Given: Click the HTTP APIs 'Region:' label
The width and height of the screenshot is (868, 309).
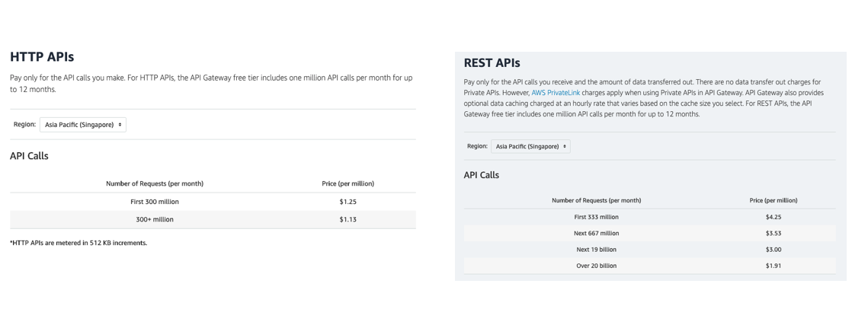Looking at the screenshot, I should tap(24, 124).
